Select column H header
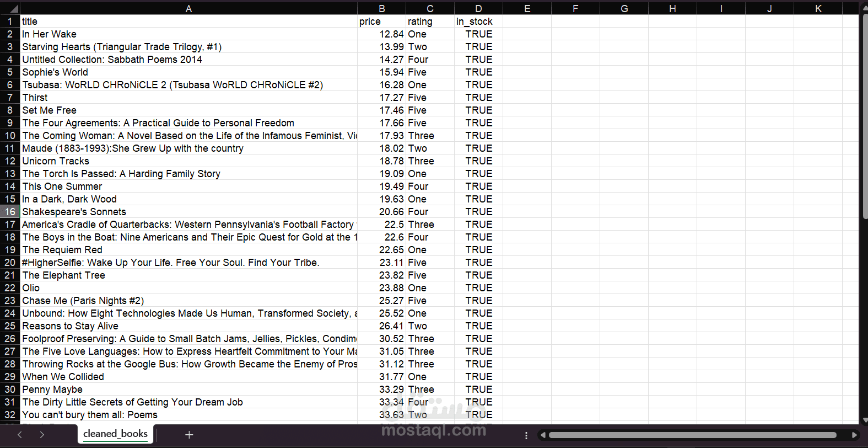The image size is (868, 448). tap(672, 8)
